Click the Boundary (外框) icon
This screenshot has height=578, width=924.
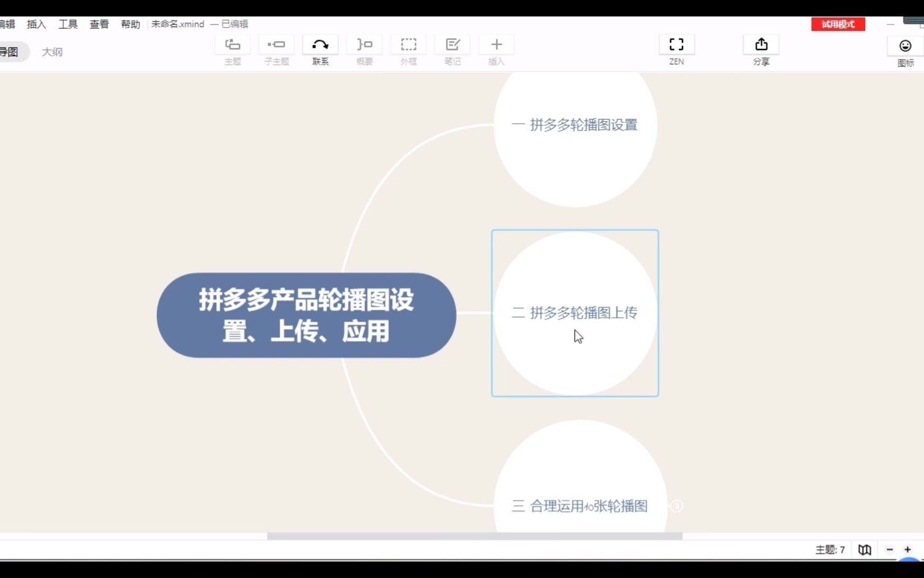tap(408, 45)
